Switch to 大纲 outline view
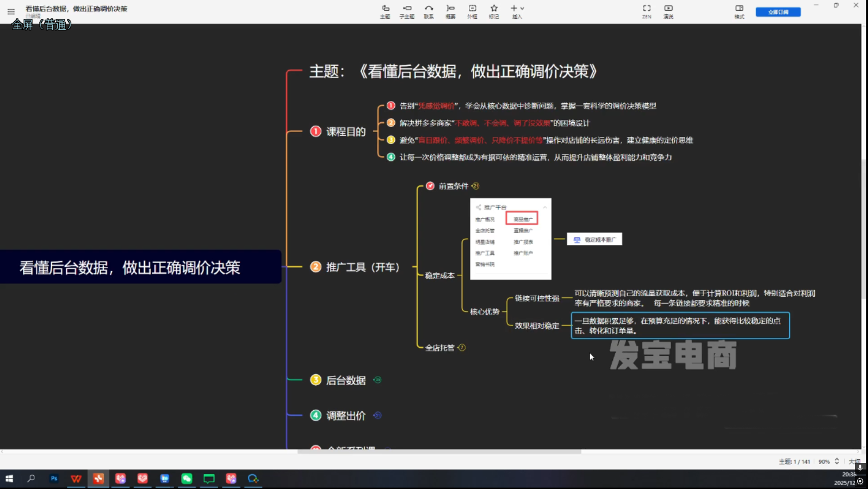Screen dimensions: 868x489 [x=854, y=462]
